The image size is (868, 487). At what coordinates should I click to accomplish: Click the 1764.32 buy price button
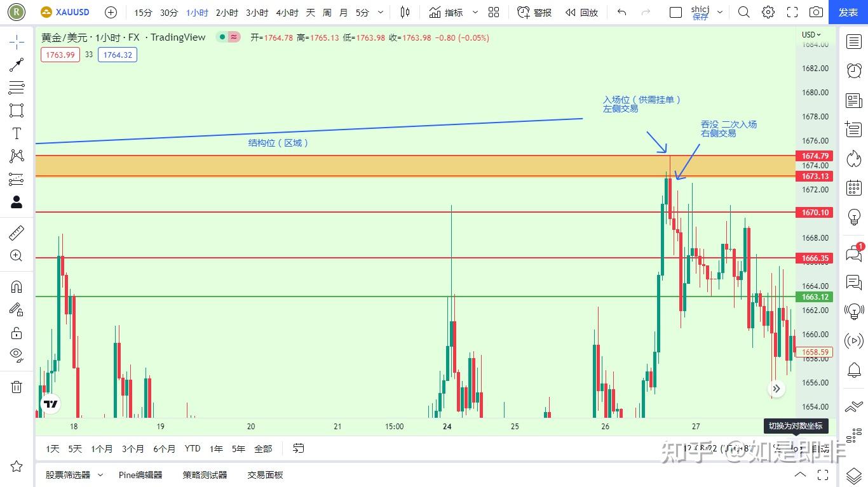tap(118, 55)
